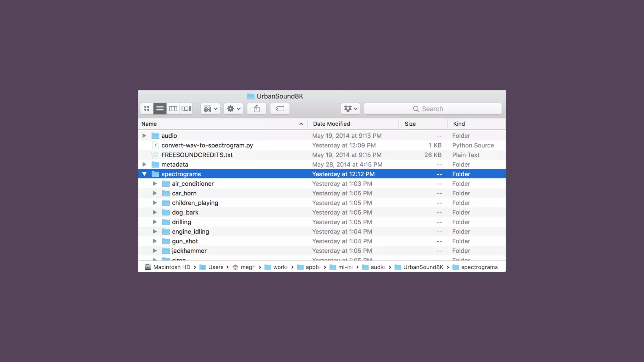The image size is (644, 362).
Task: Expand the audio folder
Action: click(144, 136)
